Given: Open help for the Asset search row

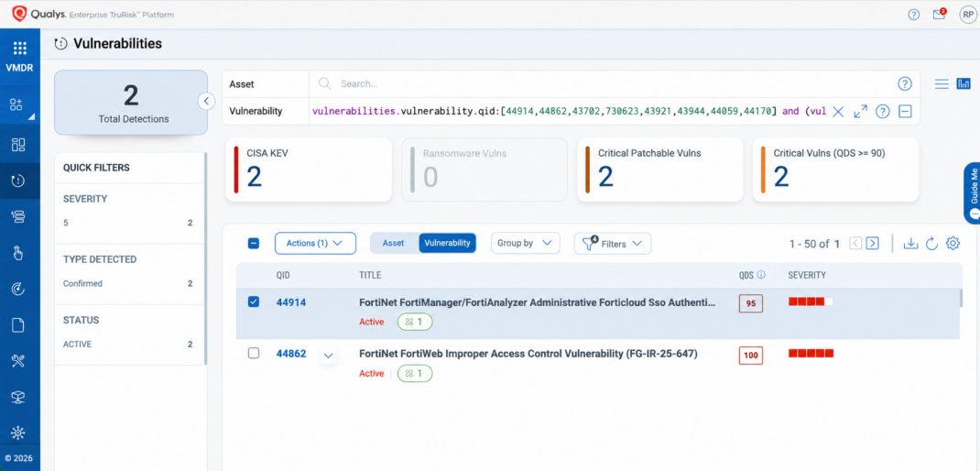Looking at the screenshot, I should (904, 83).
